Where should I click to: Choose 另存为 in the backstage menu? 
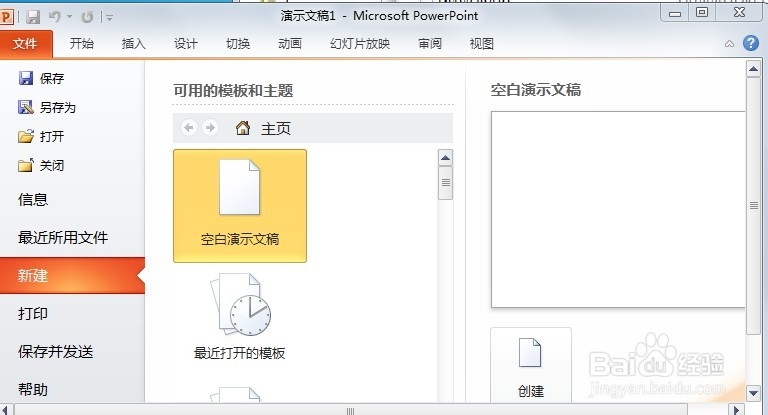point(47,107)
